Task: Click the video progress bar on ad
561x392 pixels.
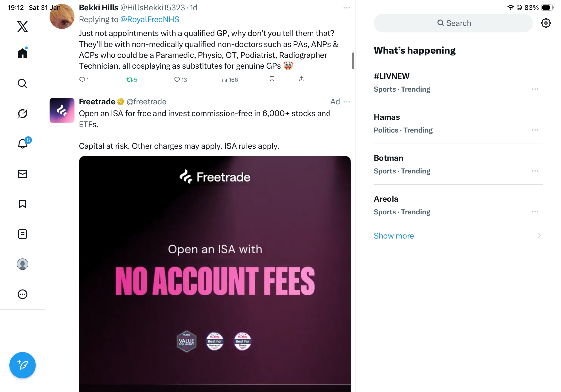Action: (214, 385)
